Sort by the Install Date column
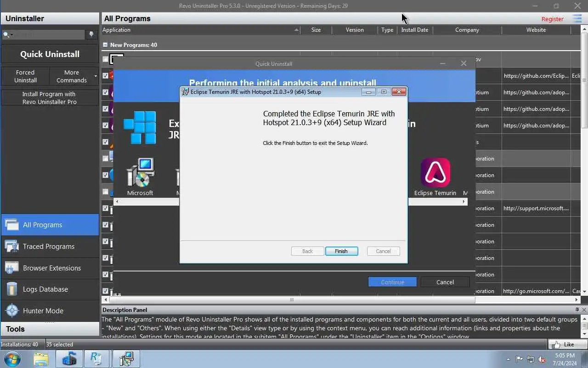This screenshot has width=588, height=368. point(414,30)
